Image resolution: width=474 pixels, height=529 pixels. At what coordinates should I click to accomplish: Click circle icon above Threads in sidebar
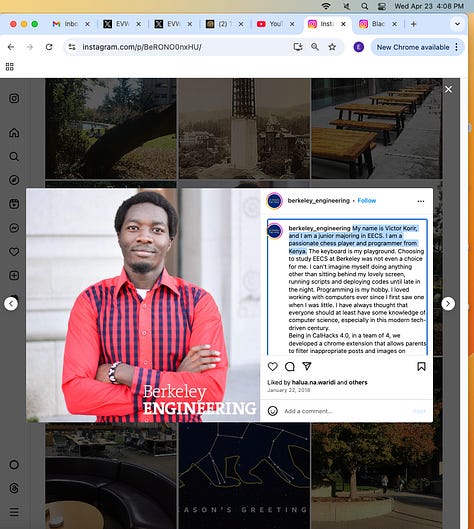tap(14, 465)
